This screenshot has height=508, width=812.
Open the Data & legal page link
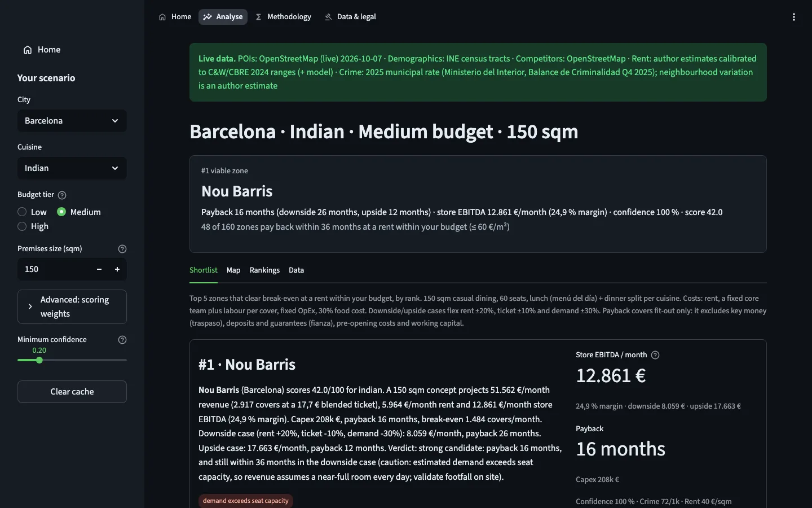pyautogui.click(x=350, y=17)
